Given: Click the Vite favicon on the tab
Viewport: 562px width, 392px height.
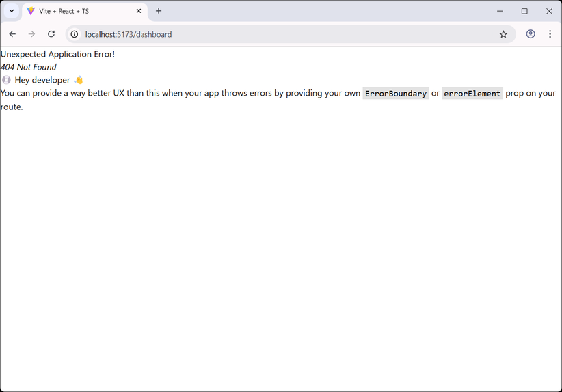Looking at the screenshot, I should pyautogui.click(x=31, y=11).
